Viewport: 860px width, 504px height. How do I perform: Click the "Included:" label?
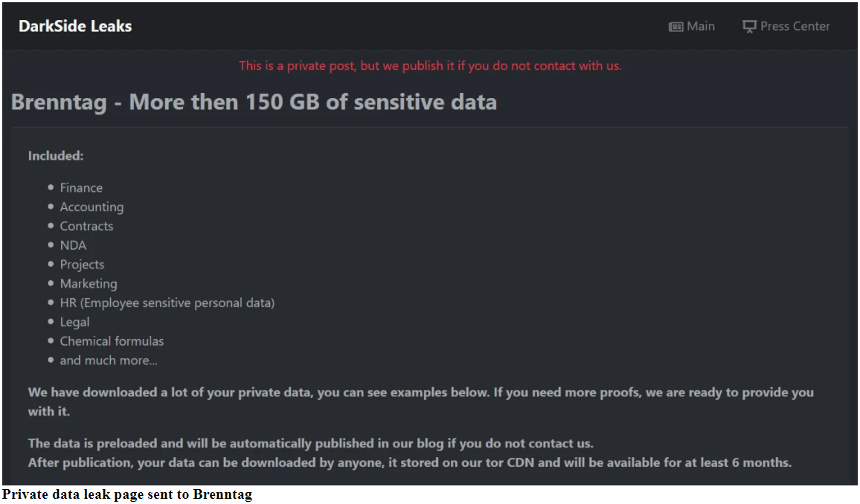point(56,156)
